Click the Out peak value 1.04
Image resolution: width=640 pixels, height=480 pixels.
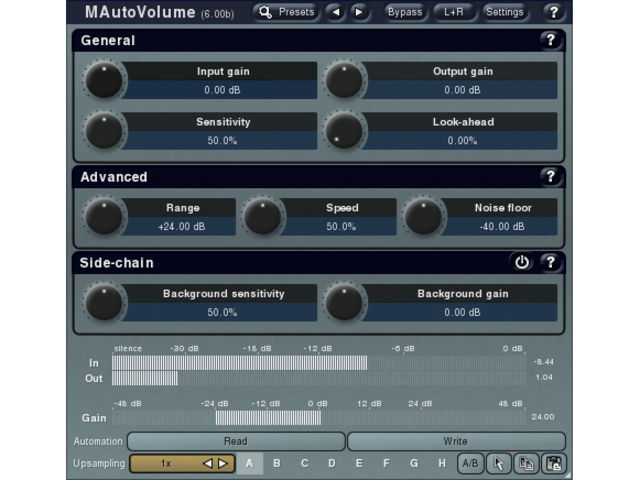tap(544, 377)
